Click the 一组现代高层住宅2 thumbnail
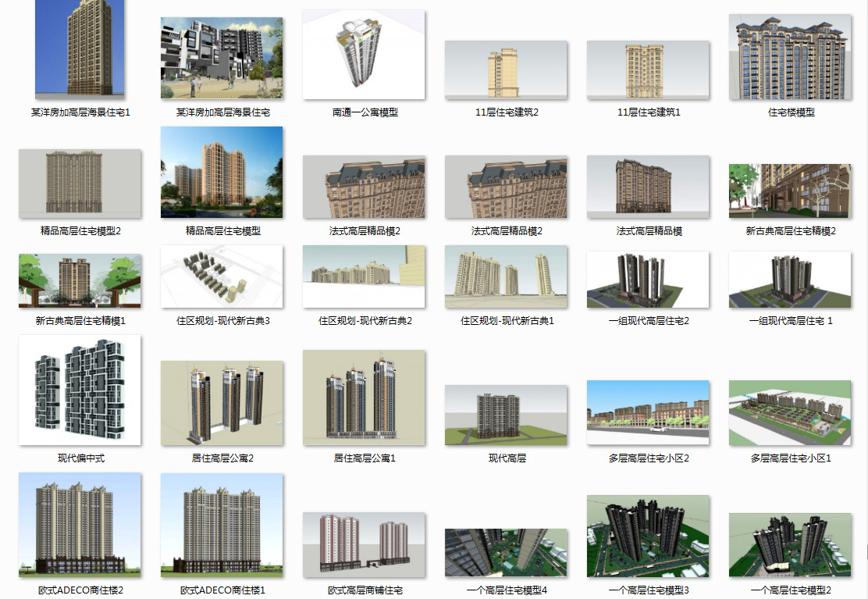The width and height of the screenshot is (868, 599). 648,279
